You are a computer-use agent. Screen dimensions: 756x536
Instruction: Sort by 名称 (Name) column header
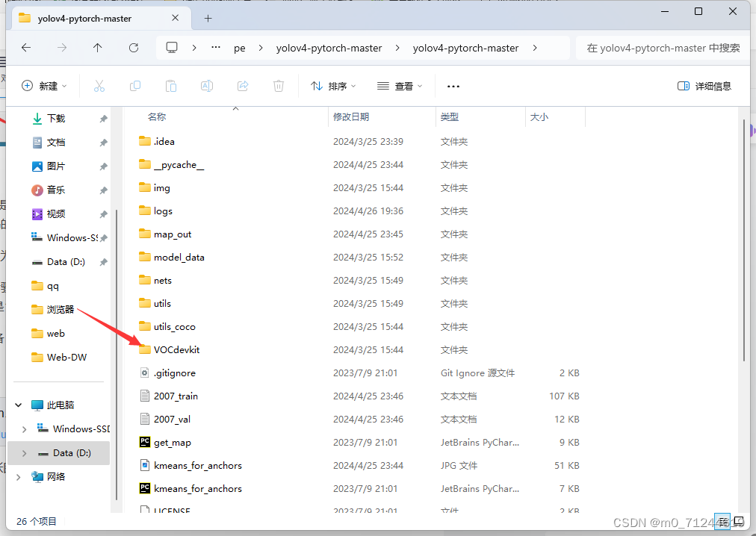tap(157, 117)
